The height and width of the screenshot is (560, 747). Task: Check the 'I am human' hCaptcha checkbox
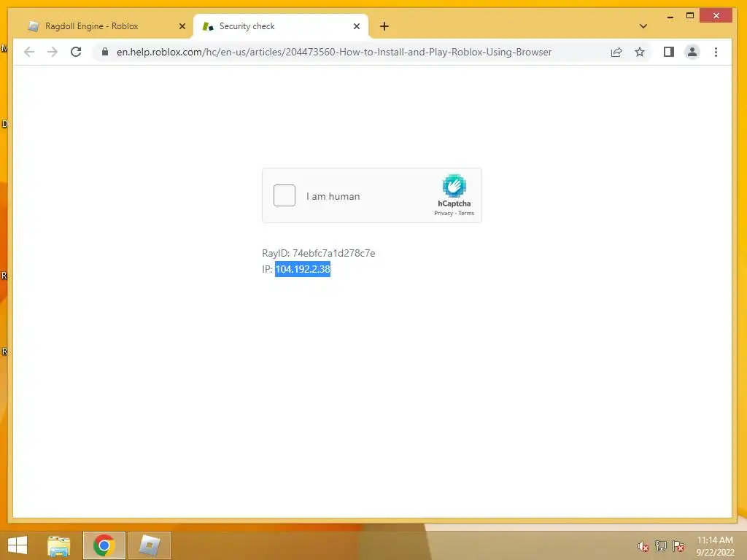point(285,195)
